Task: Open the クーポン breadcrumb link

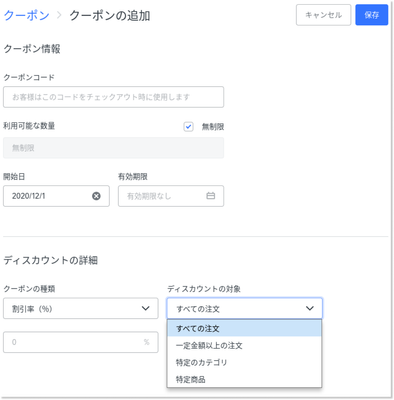Action: [26, 15]
